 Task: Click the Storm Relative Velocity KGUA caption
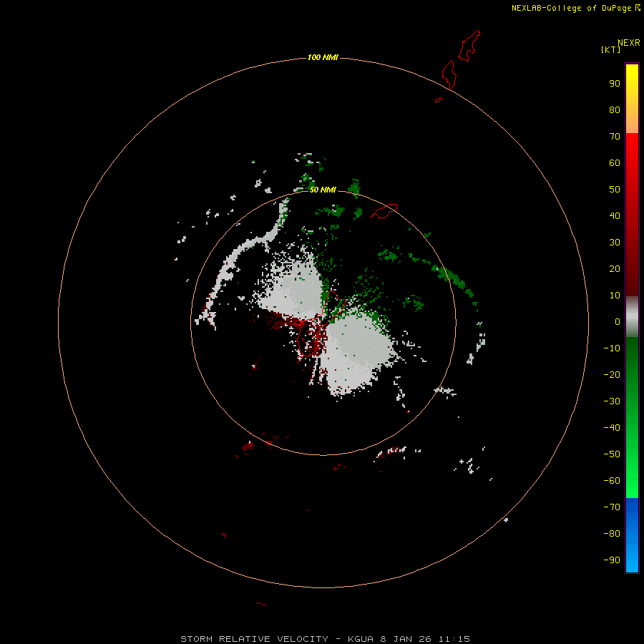(325, 639)
